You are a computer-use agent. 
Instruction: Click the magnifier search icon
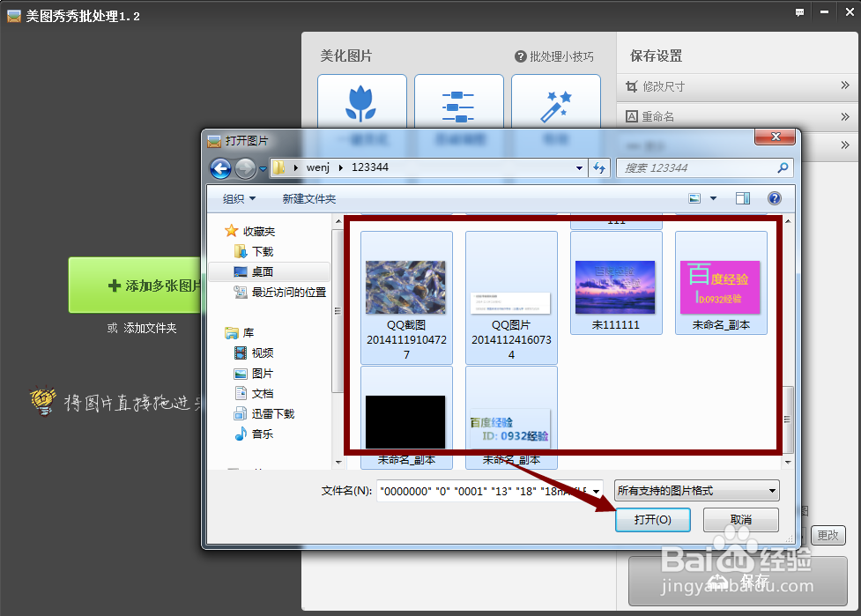click(783, 167)
